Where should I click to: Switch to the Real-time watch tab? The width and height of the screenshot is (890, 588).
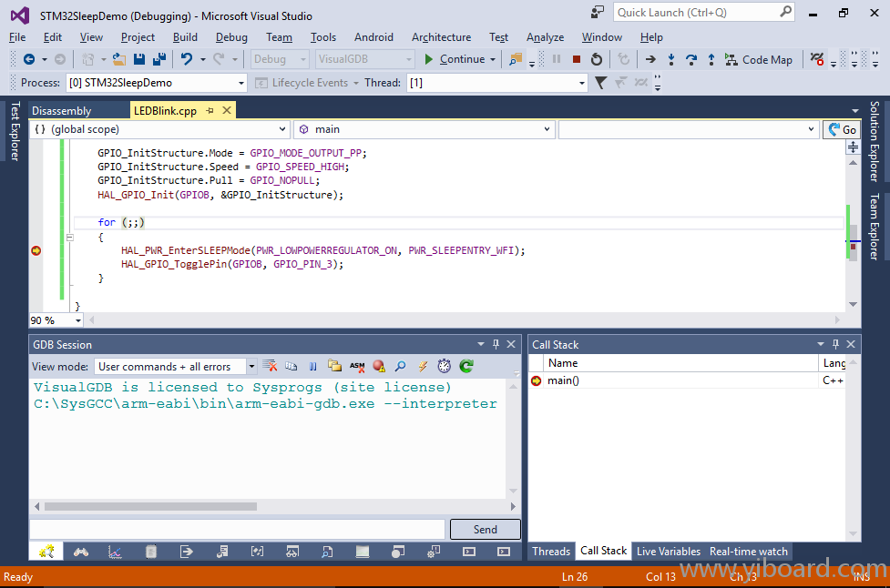749,552
